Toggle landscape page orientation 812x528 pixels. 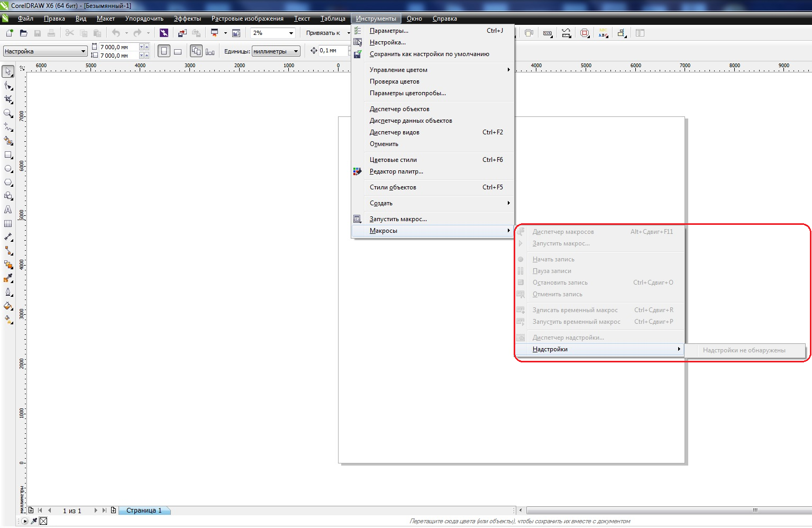178,51
